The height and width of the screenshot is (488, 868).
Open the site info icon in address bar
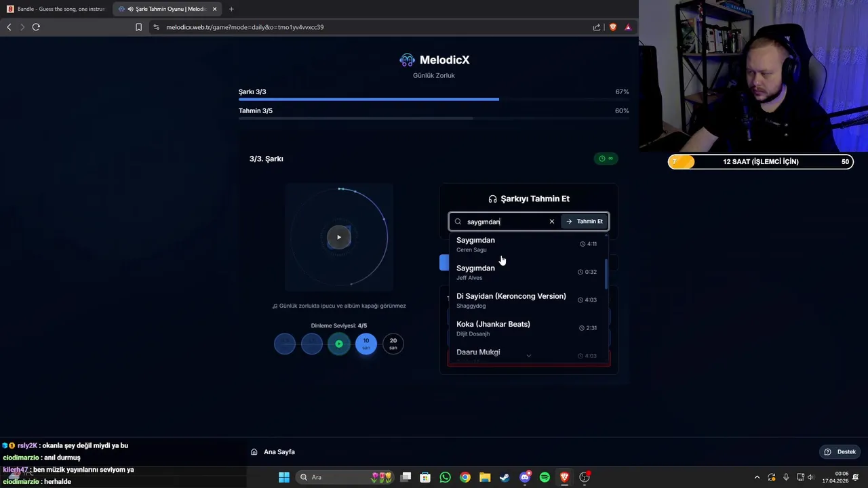click(157, 27)
